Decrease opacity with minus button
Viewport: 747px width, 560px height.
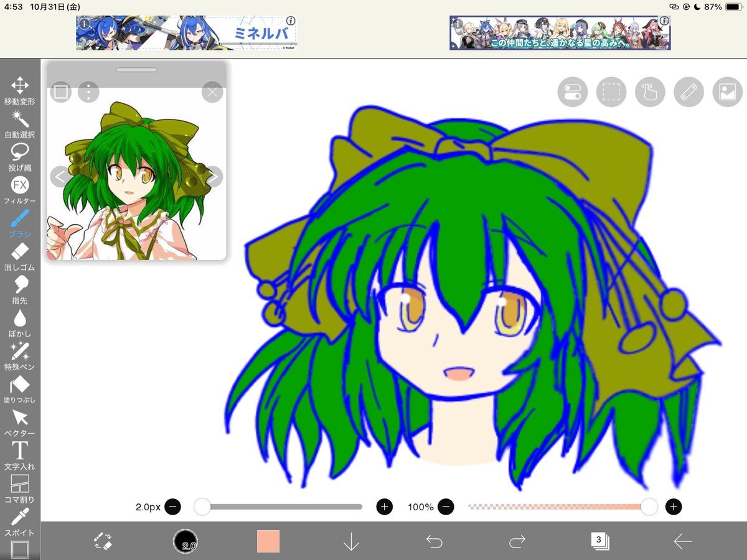[x=446, y=507]
